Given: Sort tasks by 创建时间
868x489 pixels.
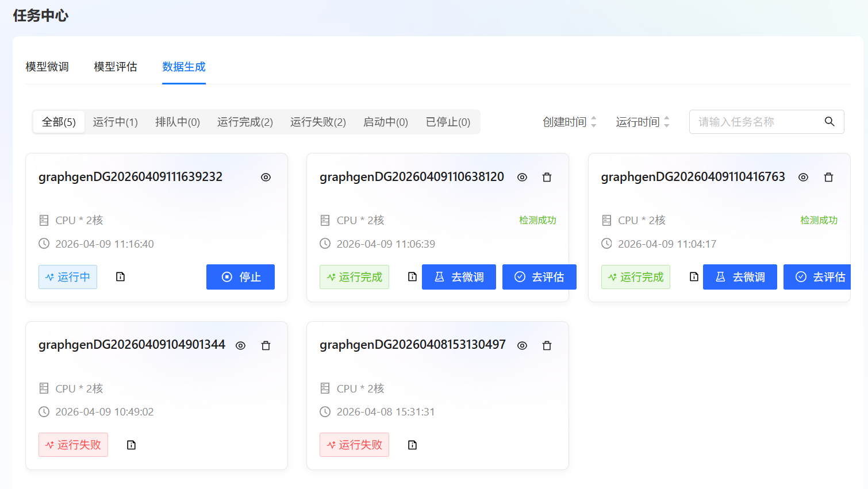Looking at the screenshot, I should pos(569,122).
